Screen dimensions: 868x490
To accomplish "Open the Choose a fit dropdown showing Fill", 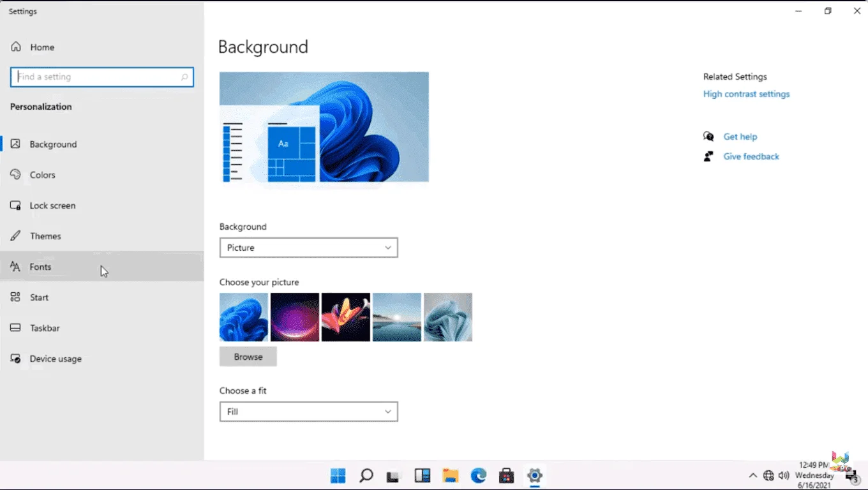I will click(309, 412).
